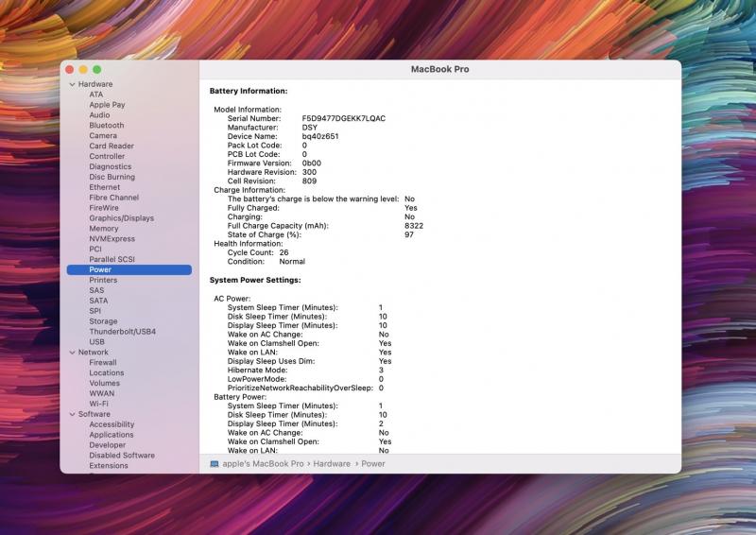
Task: Click the MacBook Pro window title
Action: (x=439, y=69)
